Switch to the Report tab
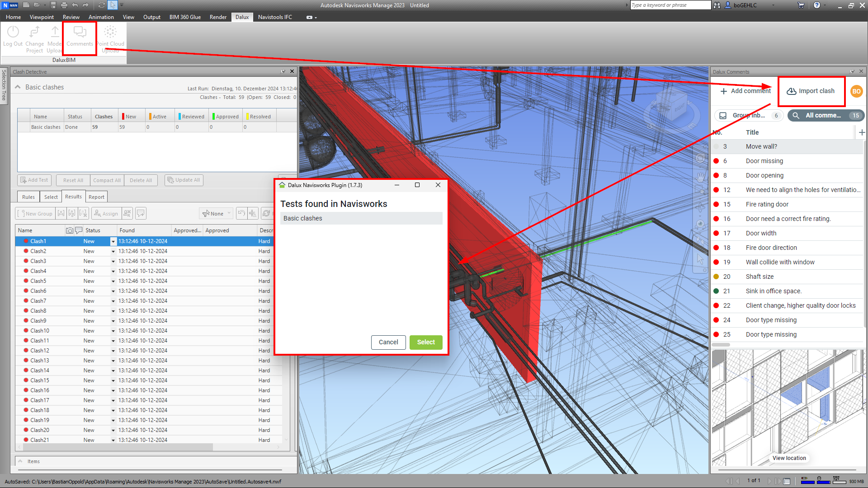The image size is (868, 488). click(96, 197)
